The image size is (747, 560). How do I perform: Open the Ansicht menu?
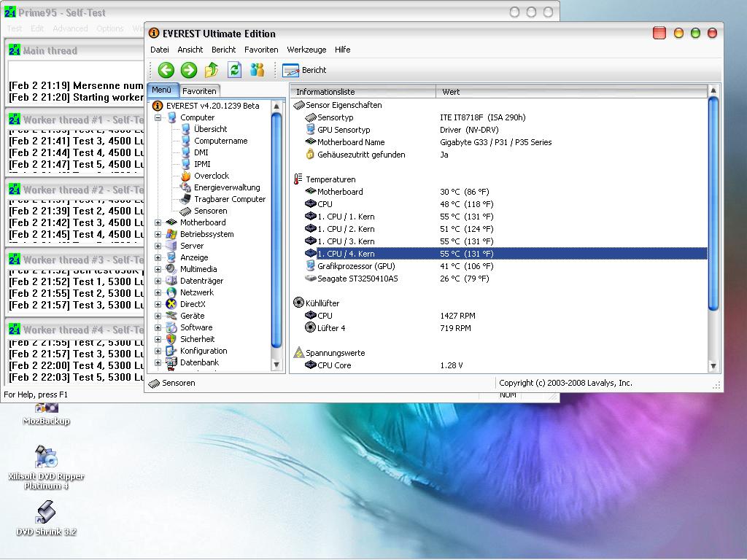tap(190, 50)
